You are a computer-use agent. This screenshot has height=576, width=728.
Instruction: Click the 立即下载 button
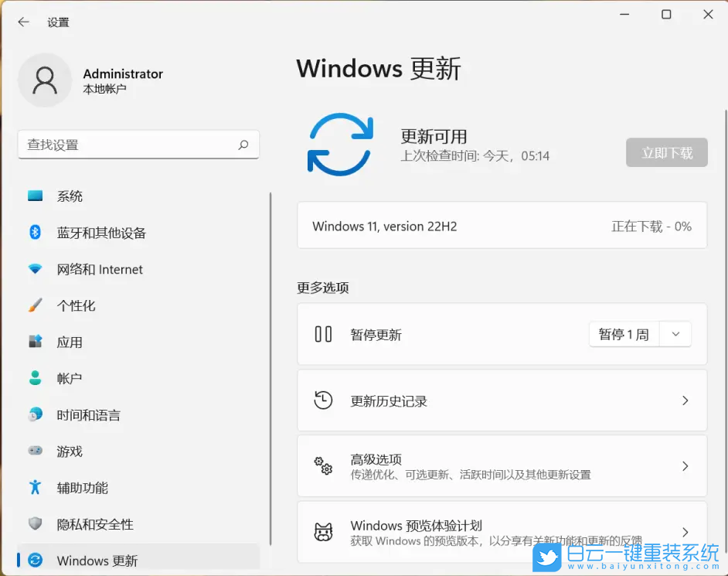(666, 152)
